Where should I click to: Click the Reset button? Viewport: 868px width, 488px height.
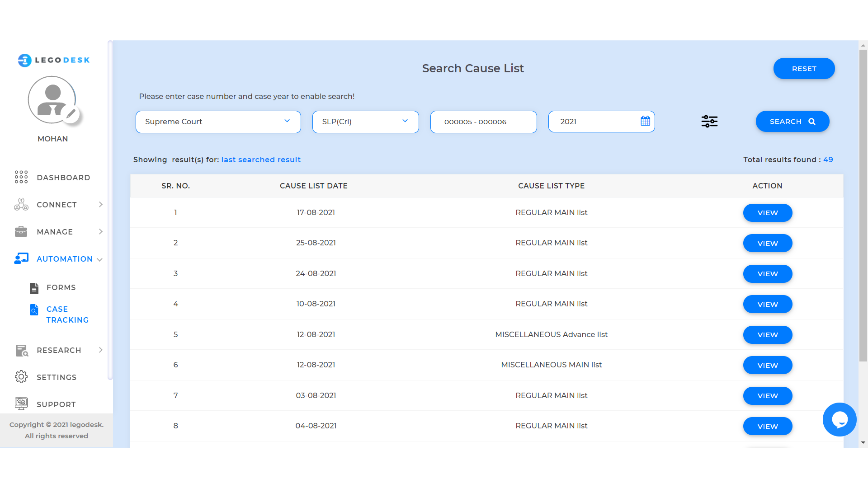pos(804,69)
